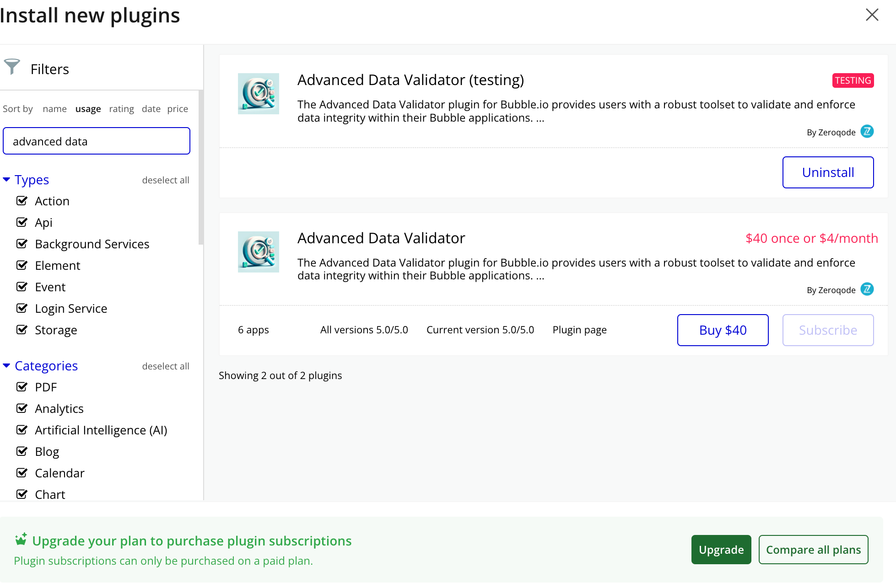Uncheck the Action type checkbox
The image size is (896, 588).
[x=22, y=201]
